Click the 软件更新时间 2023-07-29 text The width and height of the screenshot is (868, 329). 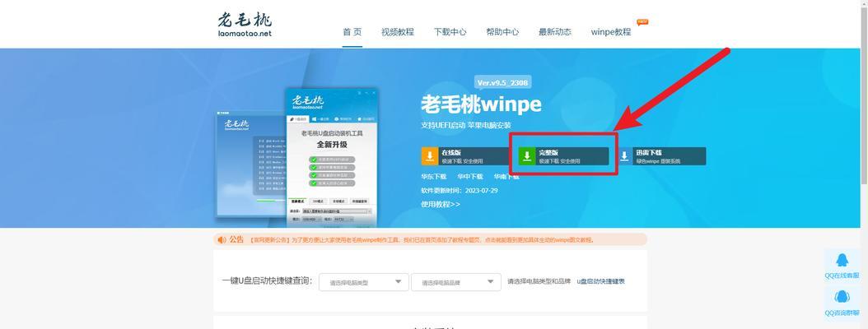[459, 190]
